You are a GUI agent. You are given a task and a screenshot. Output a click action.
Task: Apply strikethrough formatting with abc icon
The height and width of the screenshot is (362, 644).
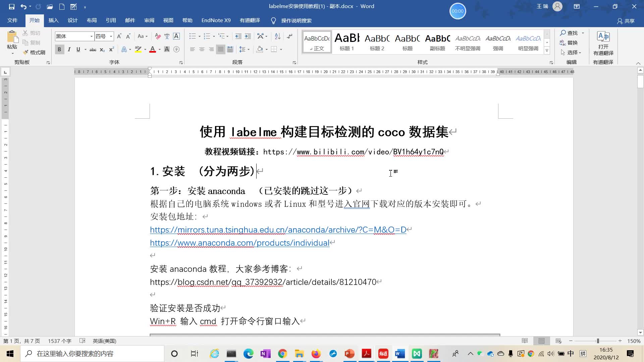93,50
